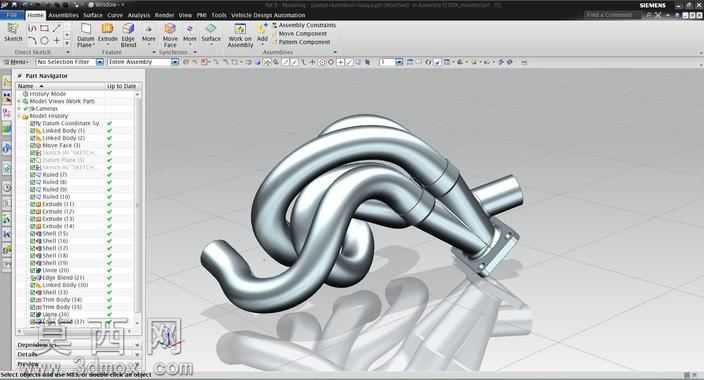Image resolution: width=704 pixels, height=380 pixels.
Task: Open the Surface tool gallery
Action: [211, 34]
